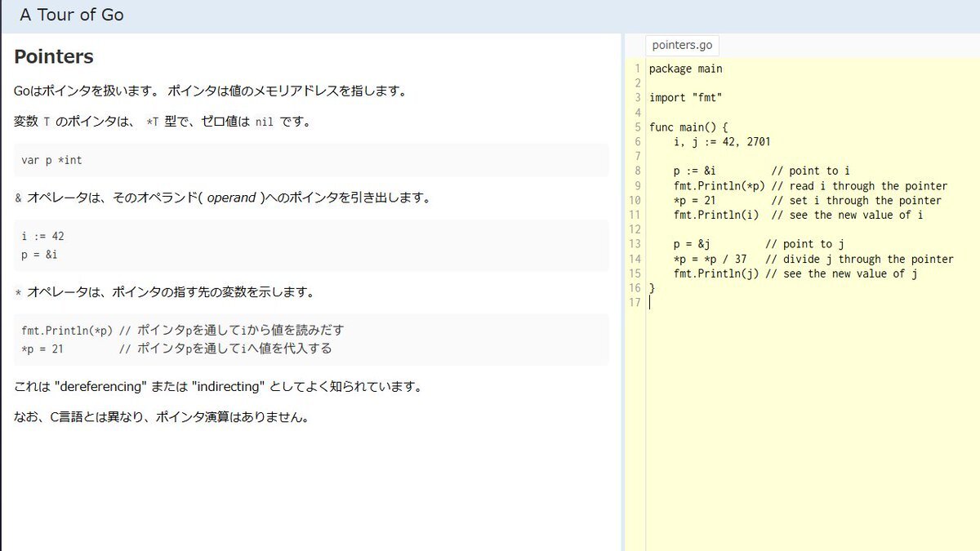This screenshot has height=551, width=980.
Task: Click code line 'p := &i // point to i'
Action: tap(762, 171)
